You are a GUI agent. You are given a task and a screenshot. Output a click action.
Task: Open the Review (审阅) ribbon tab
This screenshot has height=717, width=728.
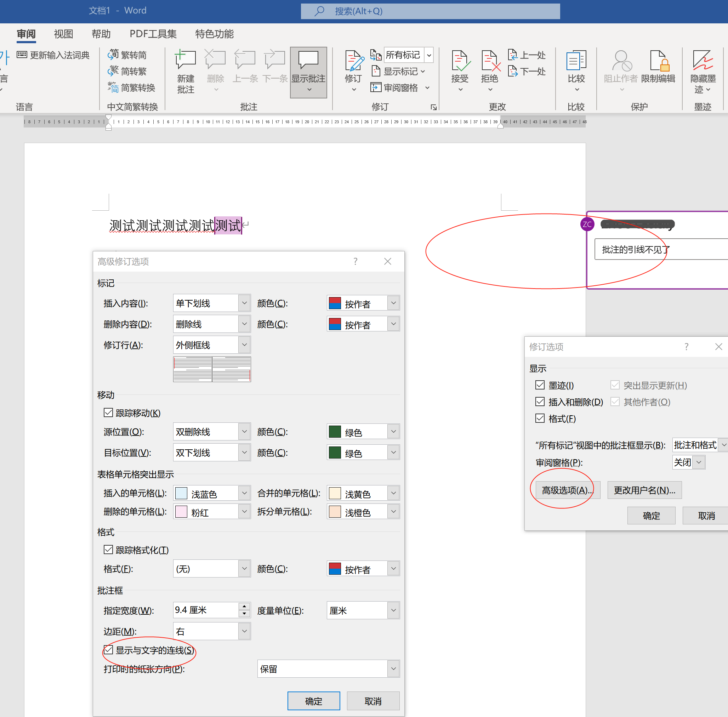(x=26, y=34)
